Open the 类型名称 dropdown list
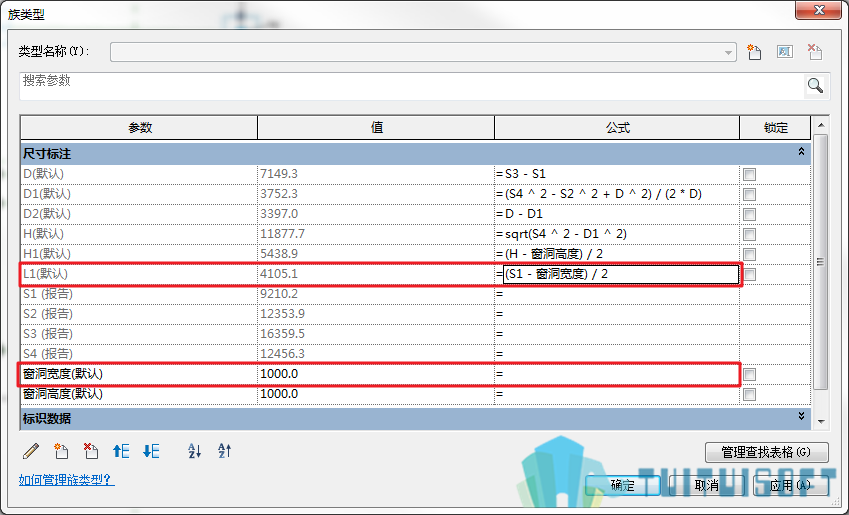This screenshot has width=849, height=515. [x=728, y=53]
